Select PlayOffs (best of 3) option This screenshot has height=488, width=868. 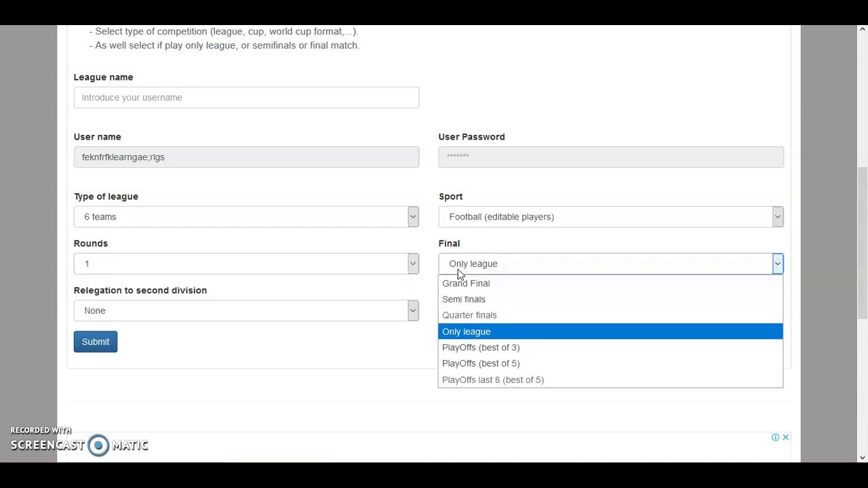point(610,347)
